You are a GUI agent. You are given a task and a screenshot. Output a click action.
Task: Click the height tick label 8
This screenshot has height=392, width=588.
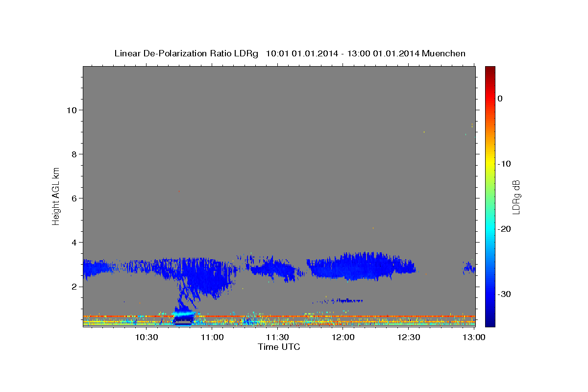tap(74, 154)
